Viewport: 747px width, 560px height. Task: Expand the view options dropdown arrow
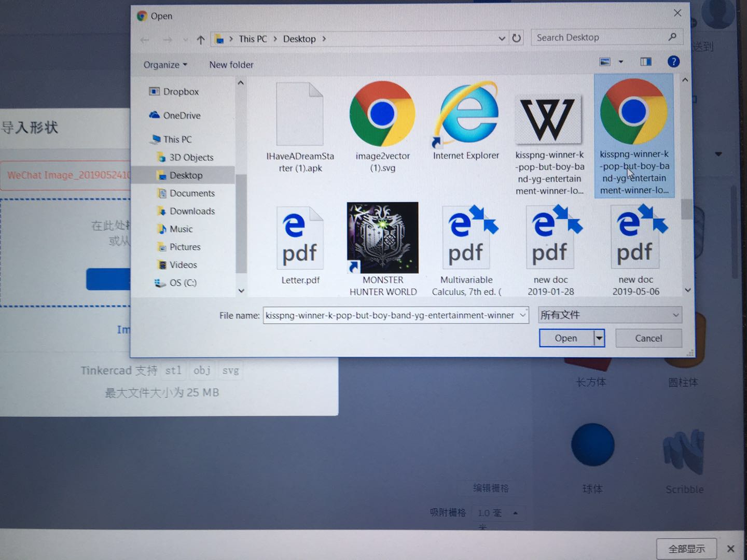[621, 62]
